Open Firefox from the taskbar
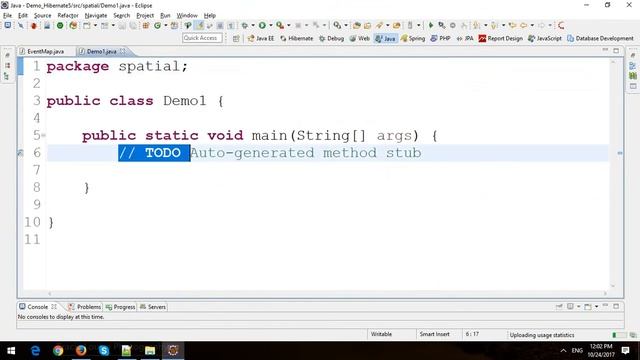The height and width of the screenshot is (360, 640). 81,351
